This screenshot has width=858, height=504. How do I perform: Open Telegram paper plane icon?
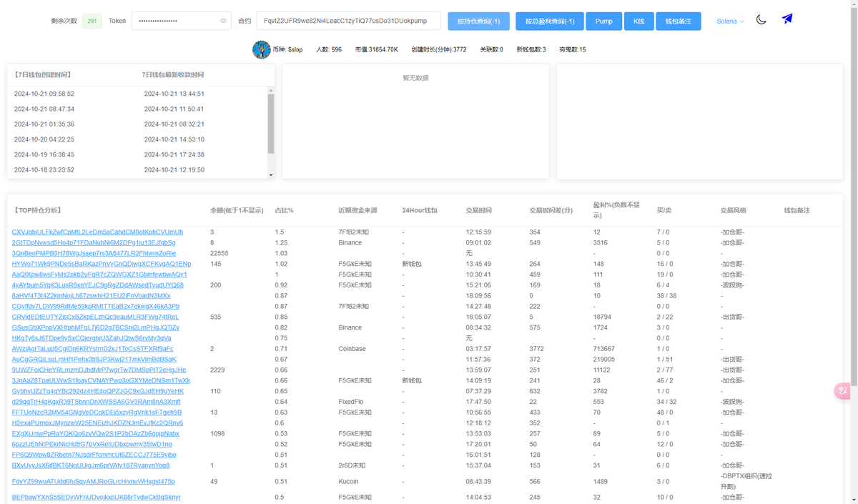787,19
